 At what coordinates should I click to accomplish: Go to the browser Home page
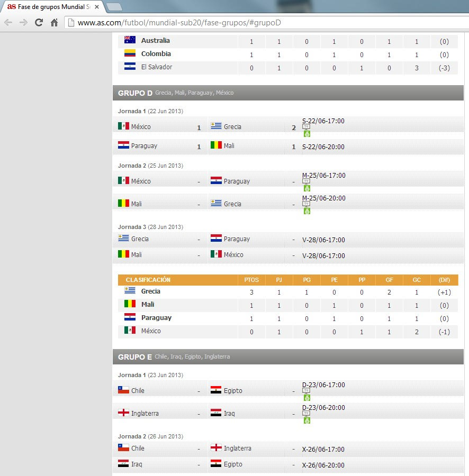54,22
